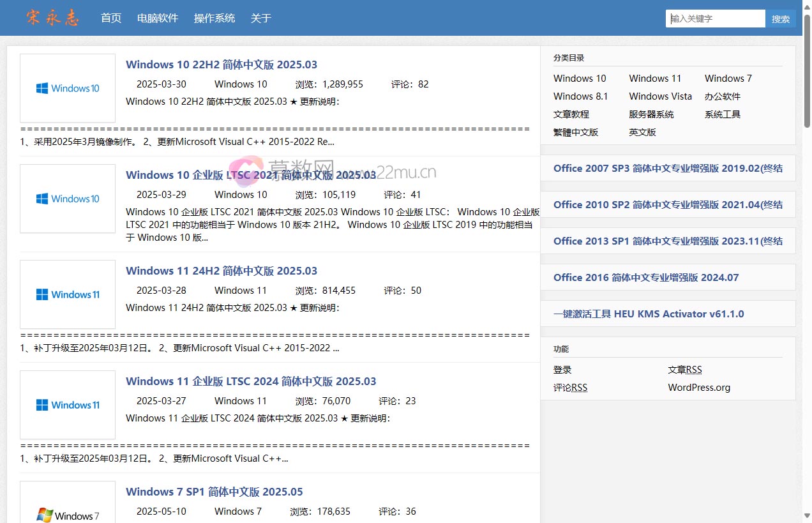
Task: Open the 电脑软件 navigation menu
Action: click(x=158, y=18)
